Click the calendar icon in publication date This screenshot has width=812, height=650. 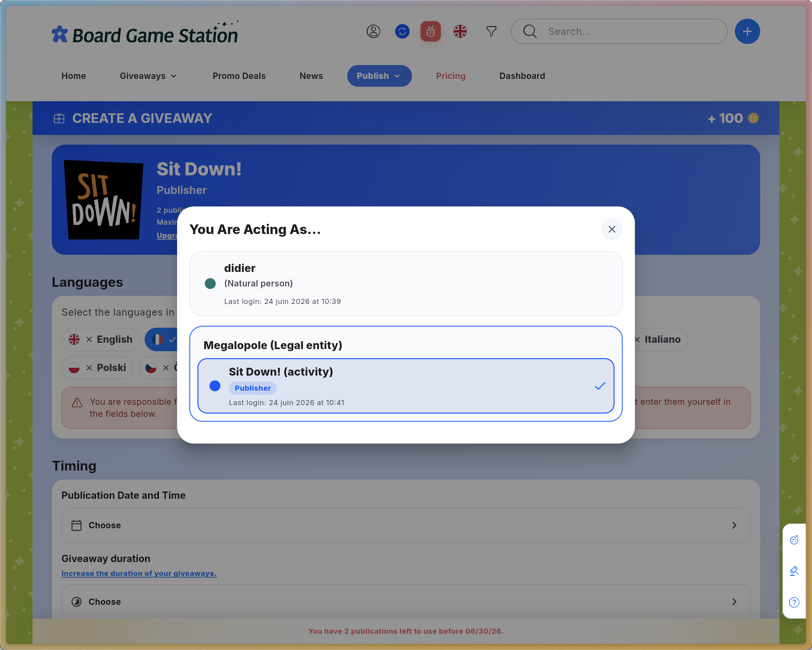point(77,525)
